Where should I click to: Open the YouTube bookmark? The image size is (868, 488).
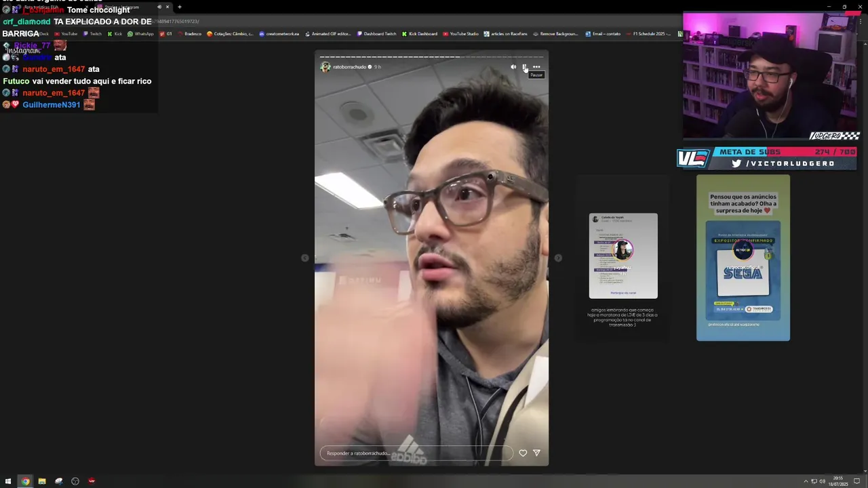click(x=66, y=34)
